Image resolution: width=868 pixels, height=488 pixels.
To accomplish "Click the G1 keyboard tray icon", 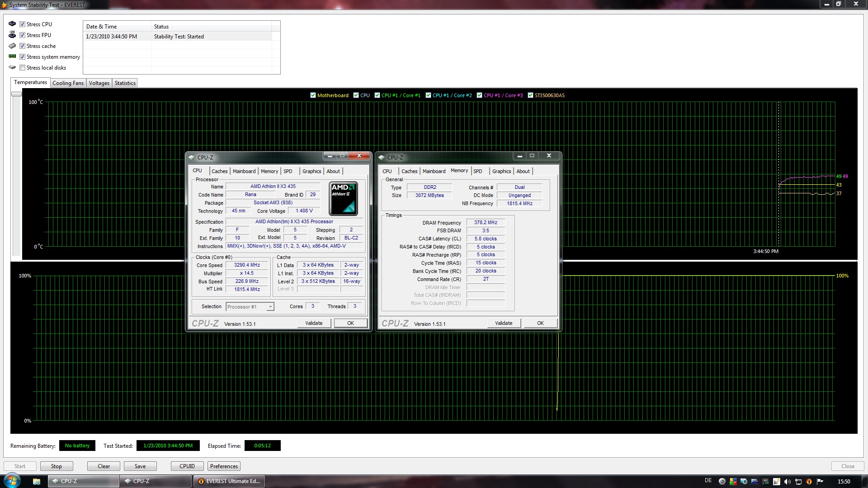I will tap(765, 481).
